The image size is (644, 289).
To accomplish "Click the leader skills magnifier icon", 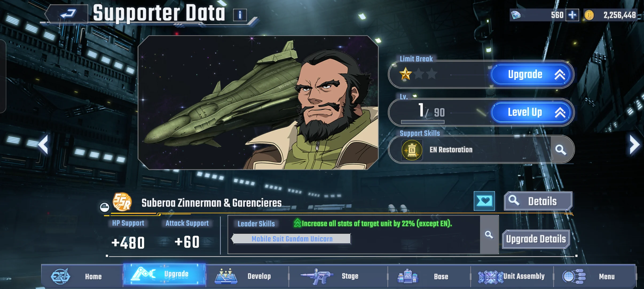I will click(x=489, y=235).
